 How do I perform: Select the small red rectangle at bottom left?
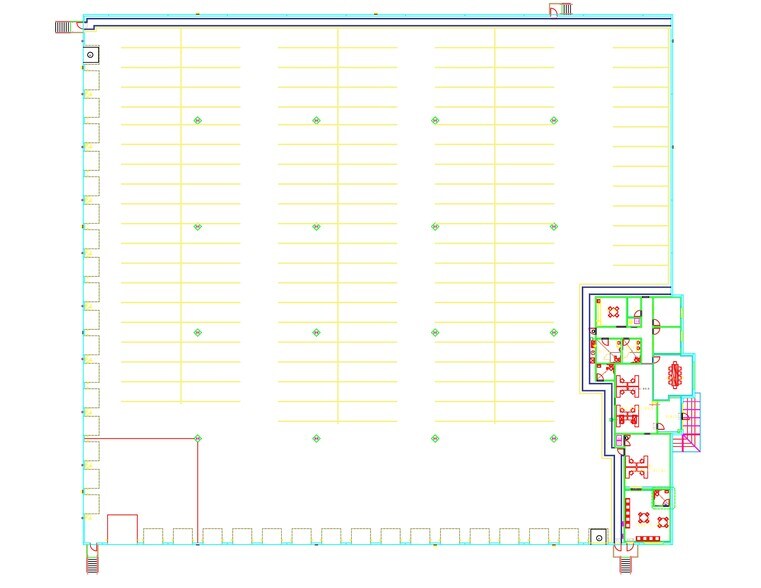pyautogui.click(x=122, y=529)
